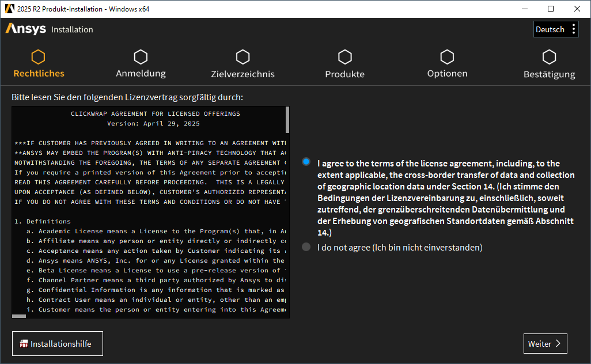Minimize the installer window
The height and width of the screenshot is (364, 591).
click(x=525, y=9)
